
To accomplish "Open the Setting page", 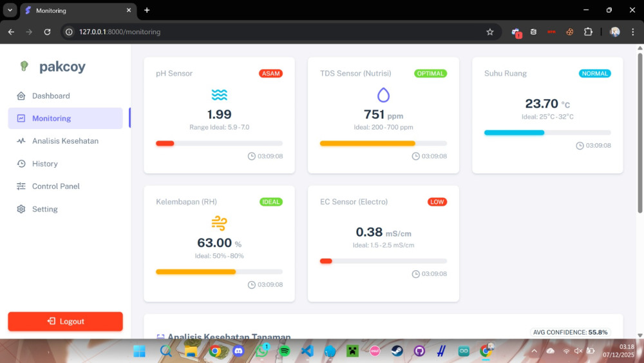I will 44,210.
